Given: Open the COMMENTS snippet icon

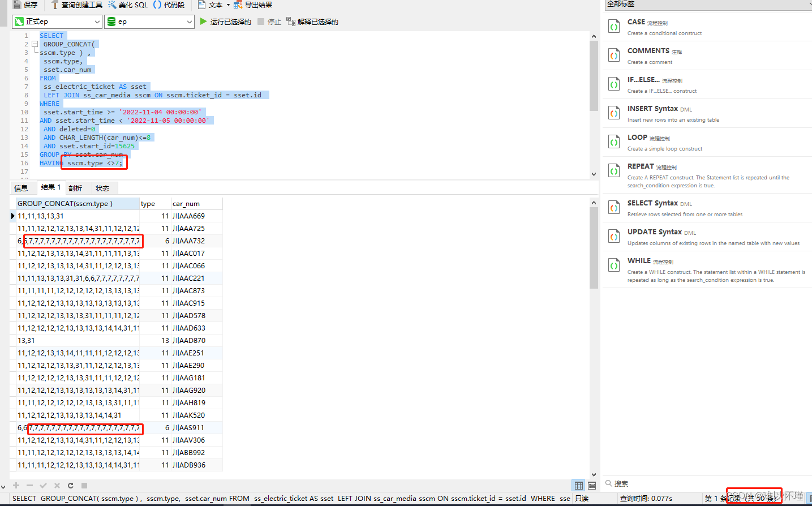Looking at the screenshot, I should tap(614, 55).
